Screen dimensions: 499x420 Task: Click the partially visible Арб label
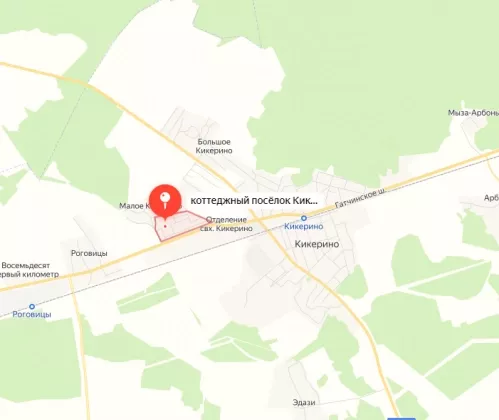point(491,198)
